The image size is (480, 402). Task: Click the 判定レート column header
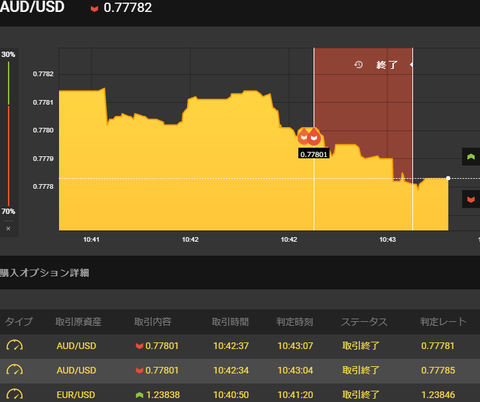click(443, 322)
